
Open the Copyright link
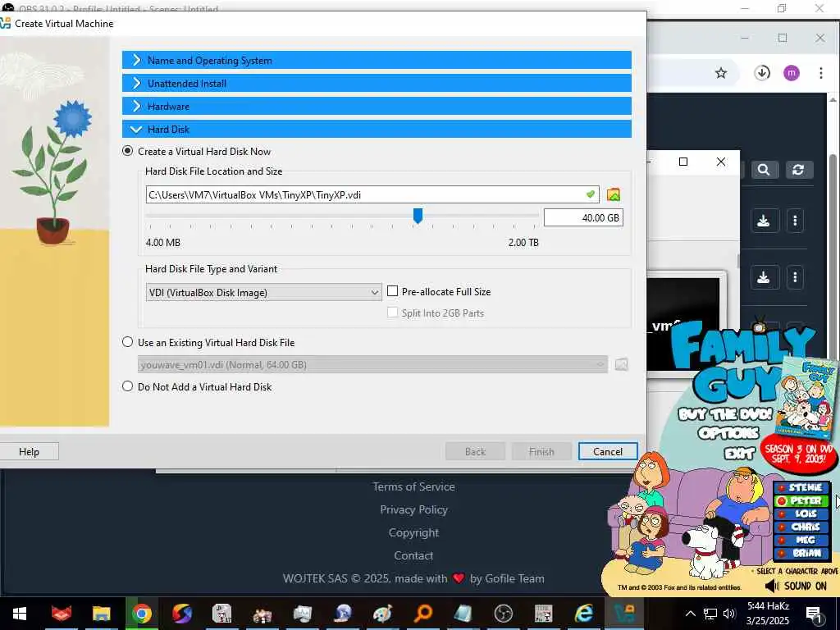(413, 532)
